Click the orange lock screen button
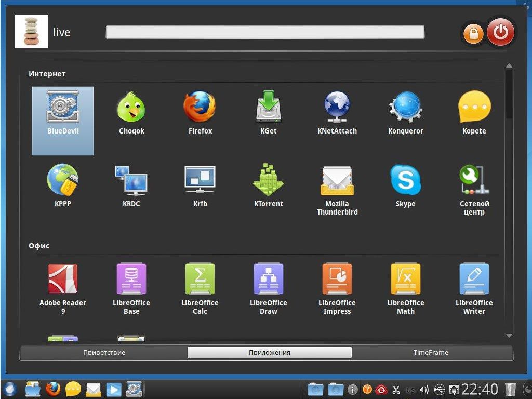 coord(473,34)
